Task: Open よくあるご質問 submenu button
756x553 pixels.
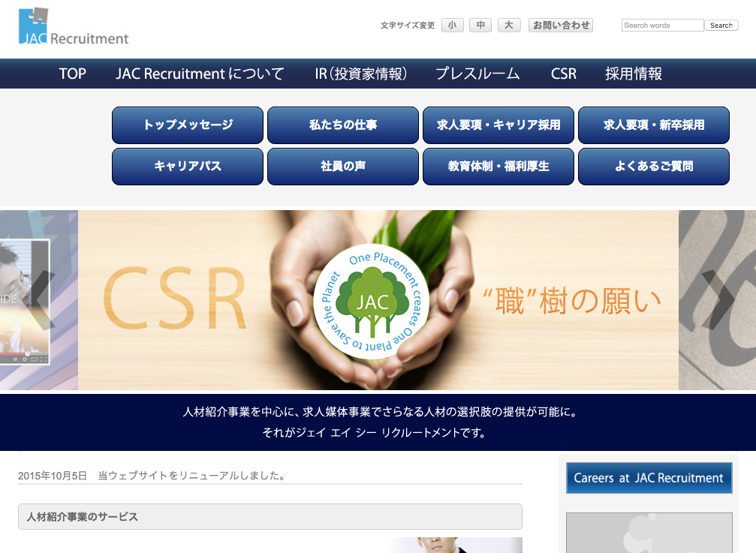Action: [x=654, y=167]
